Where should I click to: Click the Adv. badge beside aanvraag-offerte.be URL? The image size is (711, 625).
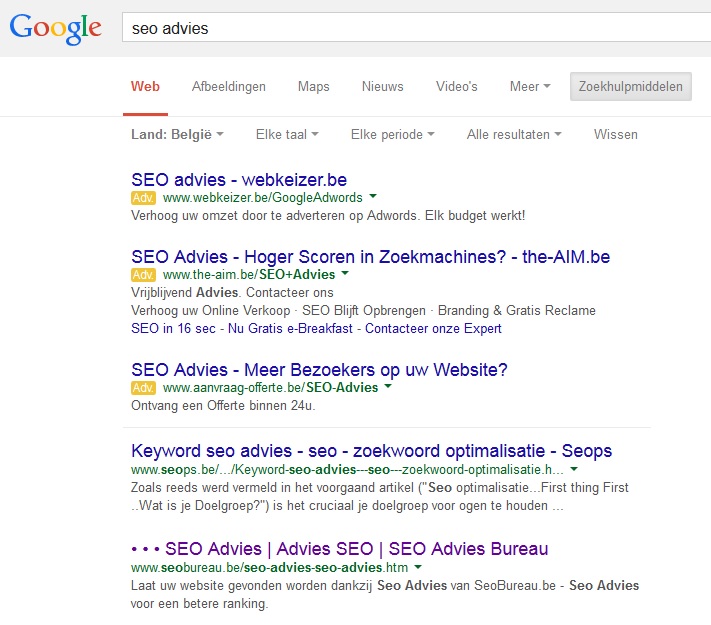143,388
